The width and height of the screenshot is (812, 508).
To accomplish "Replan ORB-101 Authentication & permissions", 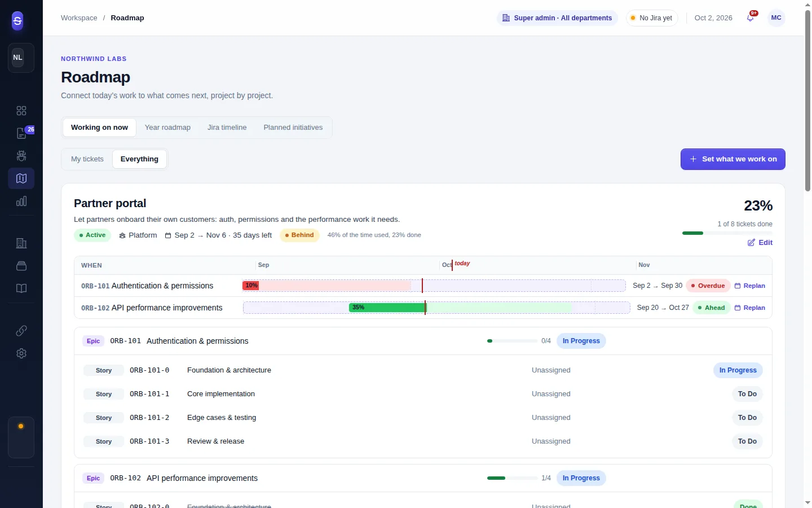I will point(750,286).
